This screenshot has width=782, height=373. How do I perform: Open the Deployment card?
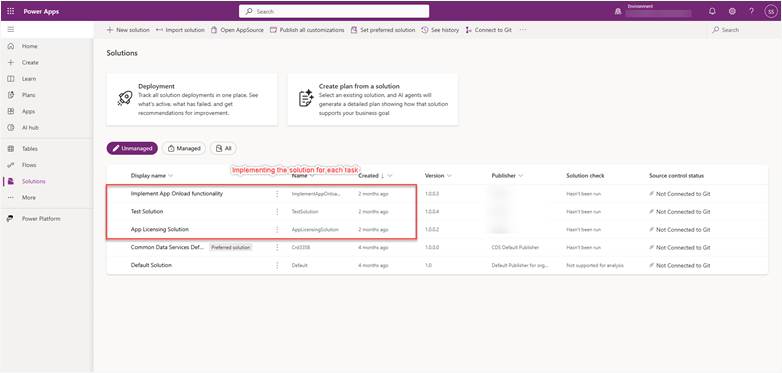tap(192, 99)
